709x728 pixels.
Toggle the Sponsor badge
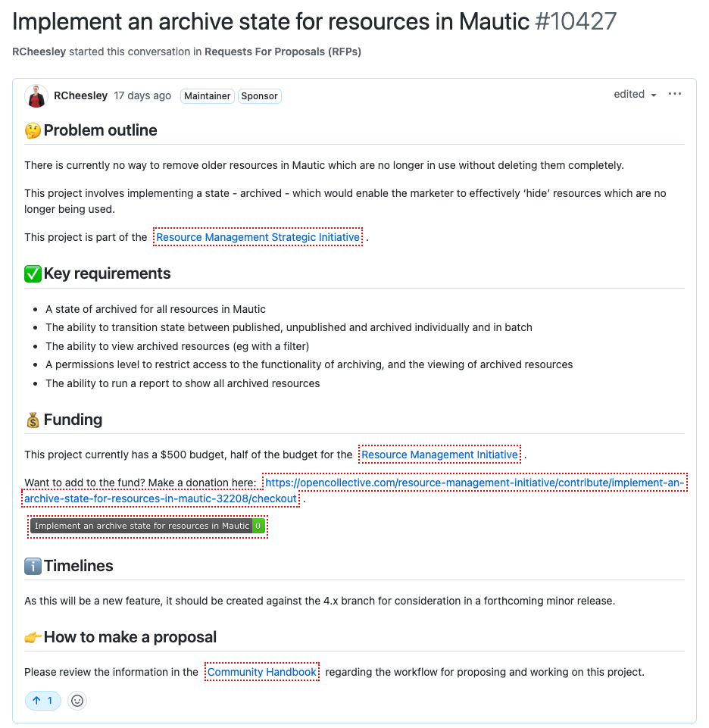259,95
